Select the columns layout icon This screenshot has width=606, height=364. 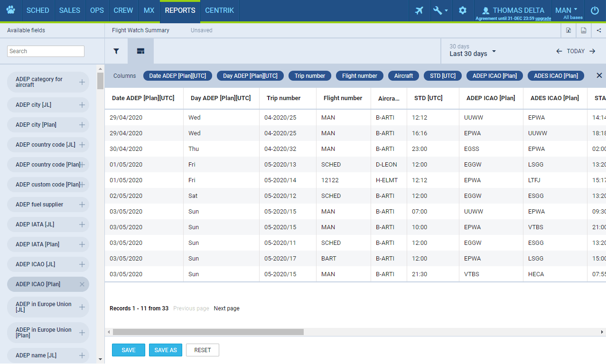pyautogui.click(x=140, y=51)
